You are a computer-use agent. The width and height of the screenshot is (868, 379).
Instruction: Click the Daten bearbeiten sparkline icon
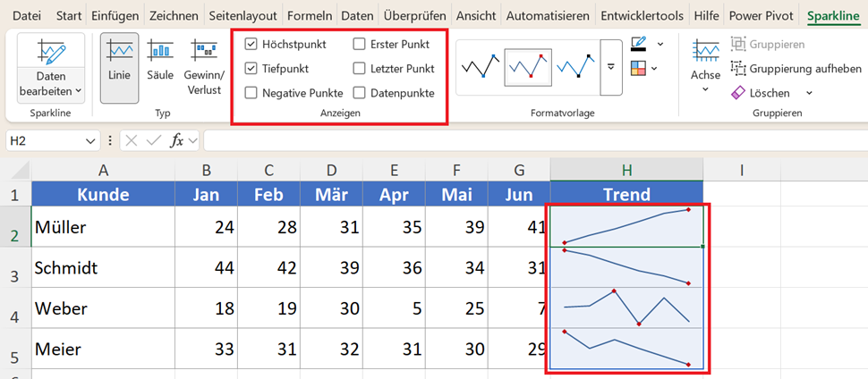[x=51, y=52]
